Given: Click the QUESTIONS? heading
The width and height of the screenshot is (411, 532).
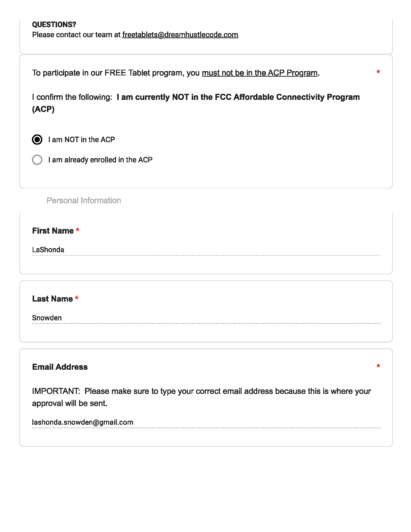Looking at the screenshot, I should click(x=54, y=25).
